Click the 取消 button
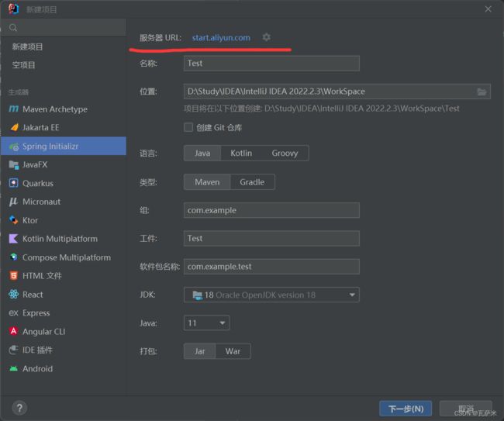 tap(466, 409)
